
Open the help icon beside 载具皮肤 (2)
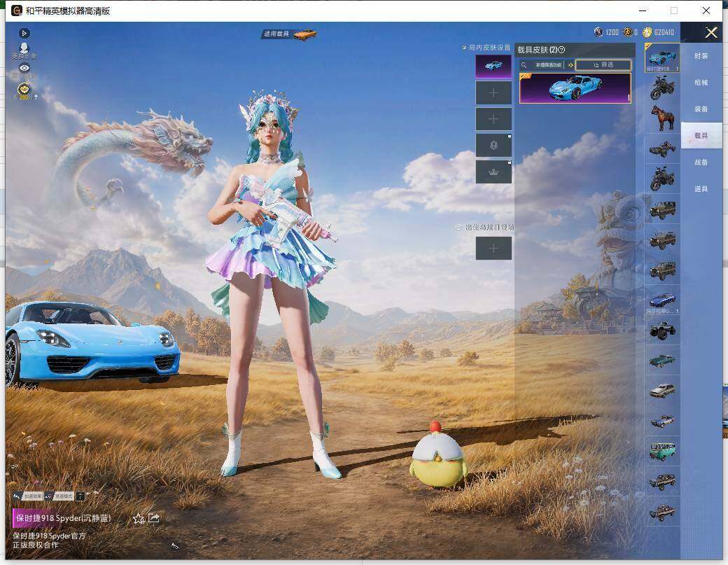point(561,50)
